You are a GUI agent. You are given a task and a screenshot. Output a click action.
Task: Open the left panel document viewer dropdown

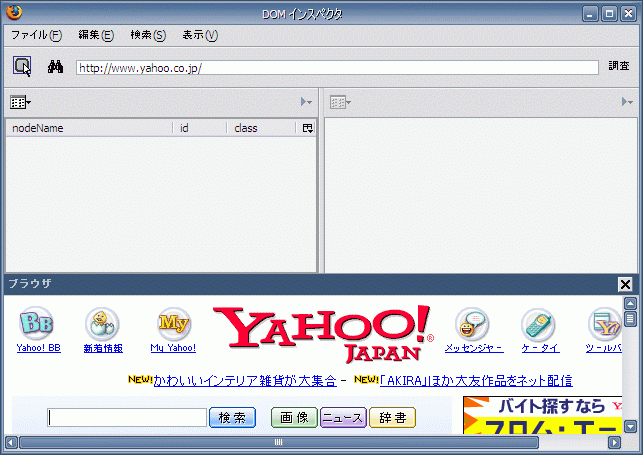pyautogui.click(x=20, y=102)
